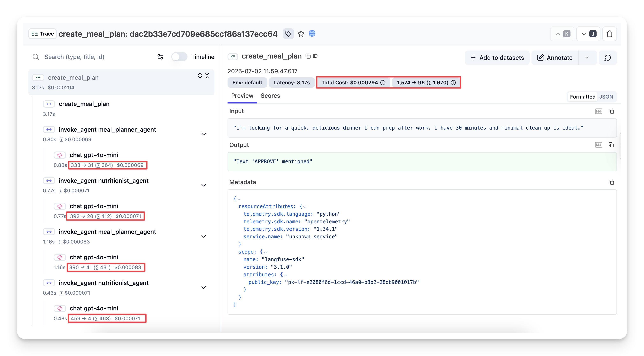Image resolution: width=644 pixels, height=356 pixels.
Task: Click the trace icon beside create_meal_plan detail title
Action: [233, 57]
